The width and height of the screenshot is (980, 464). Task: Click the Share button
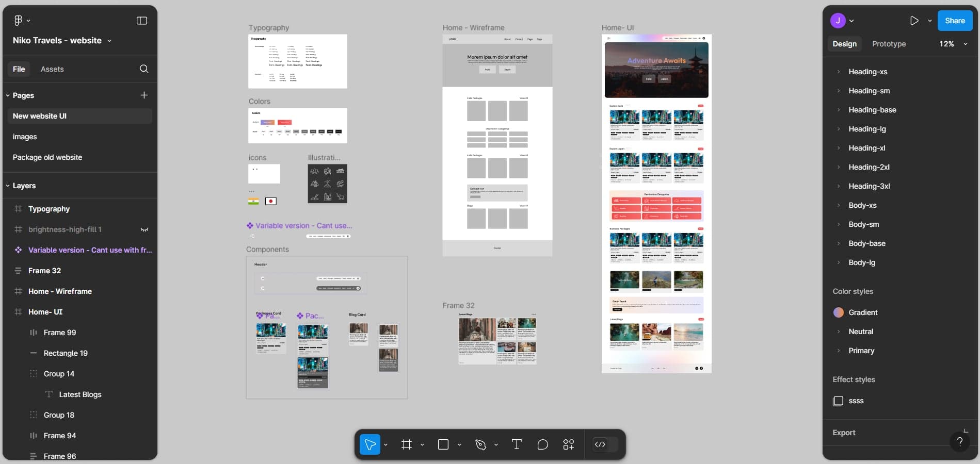click(x=954, y=21)
